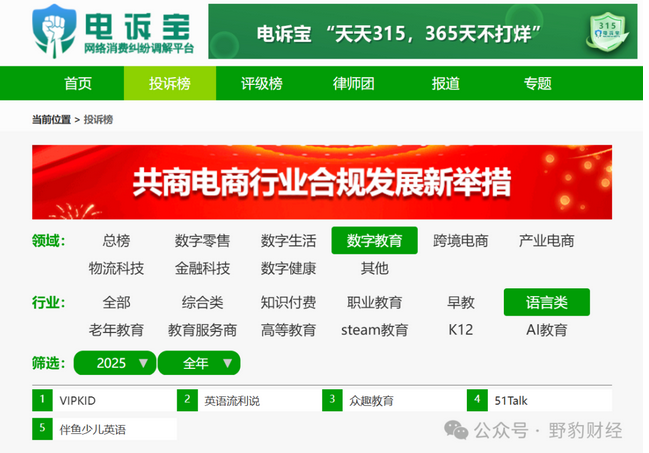Choose 金融科技 domain filter
Screen dimensions: 649x453
point(202,268)
